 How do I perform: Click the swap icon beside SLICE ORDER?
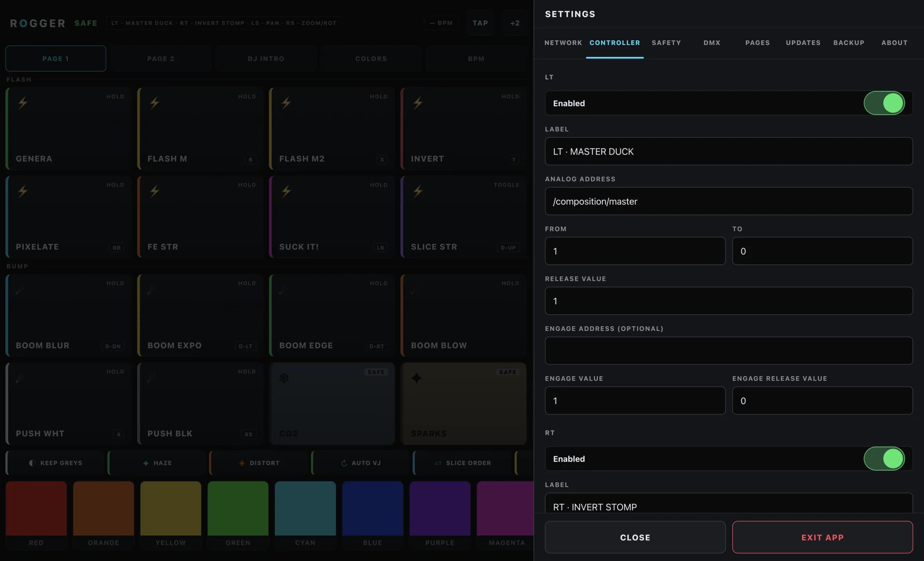click(438, 463)
